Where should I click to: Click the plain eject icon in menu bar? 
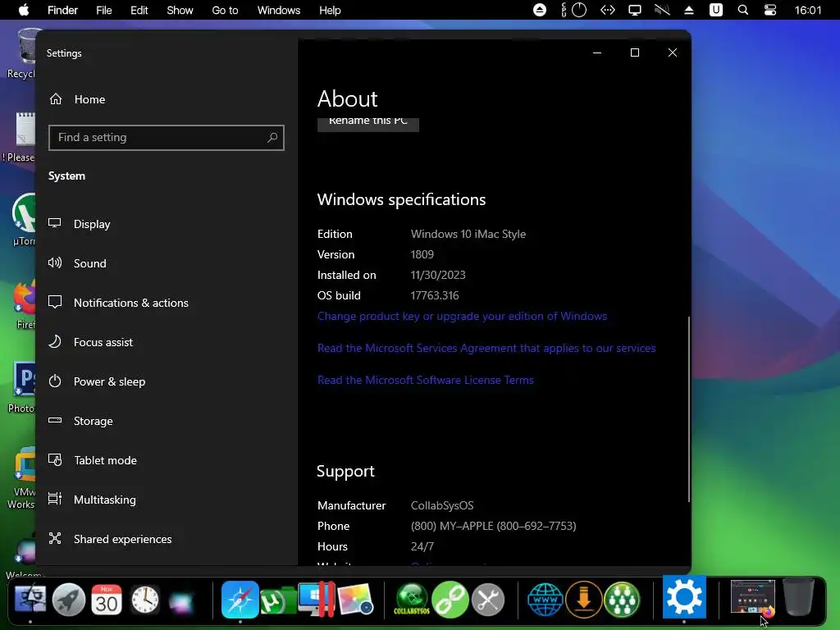(x=689, y=10)
